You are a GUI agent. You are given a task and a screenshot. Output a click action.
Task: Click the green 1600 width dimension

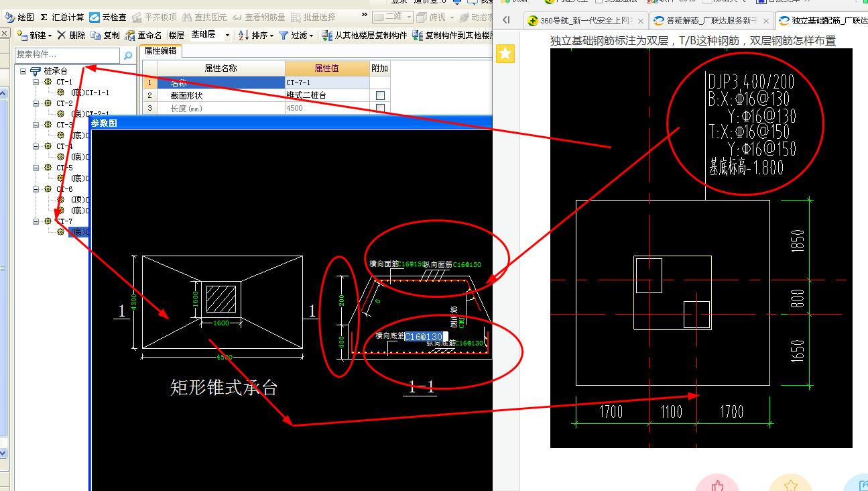tap(221, 323)
